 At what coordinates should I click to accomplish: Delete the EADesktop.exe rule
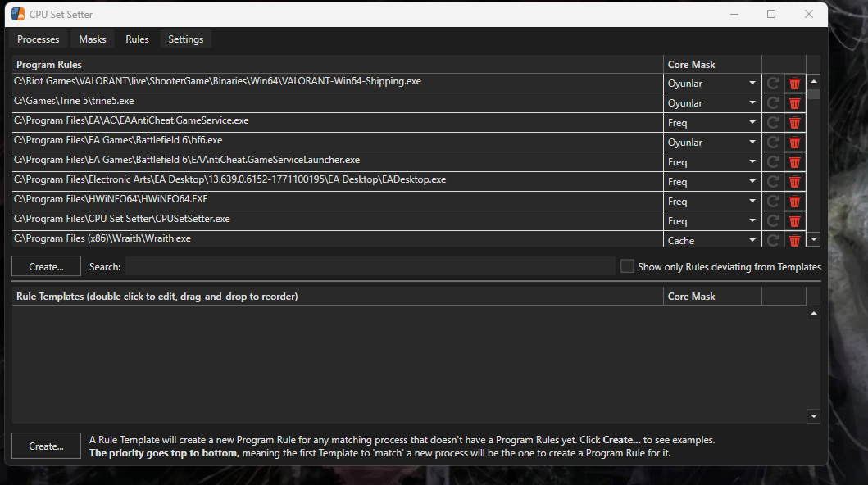click(x=794, y=181)
